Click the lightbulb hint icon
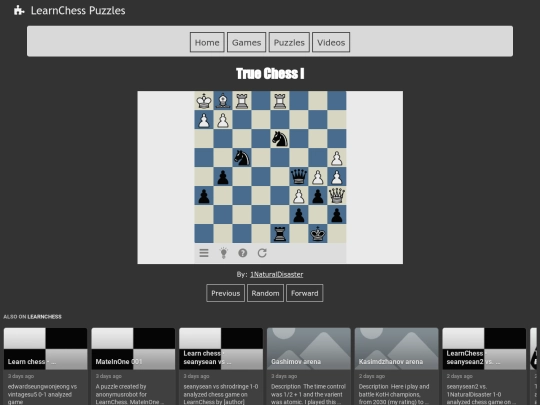The height and width of the screenshot is (405, 540). pos(223,253)
